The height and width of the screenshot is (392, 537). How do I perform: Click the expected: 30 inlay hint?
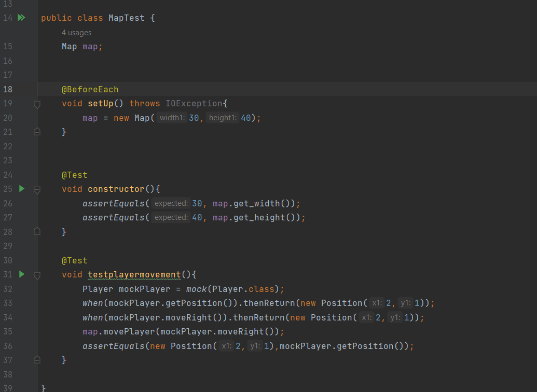171,203
